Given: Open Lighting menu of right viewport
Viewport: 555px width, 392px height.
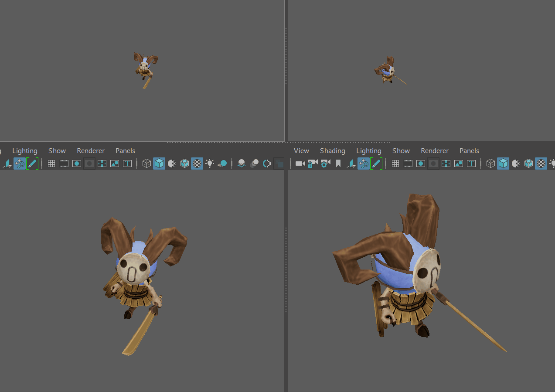Looking at the screenshot, I should tap(369, 150).
